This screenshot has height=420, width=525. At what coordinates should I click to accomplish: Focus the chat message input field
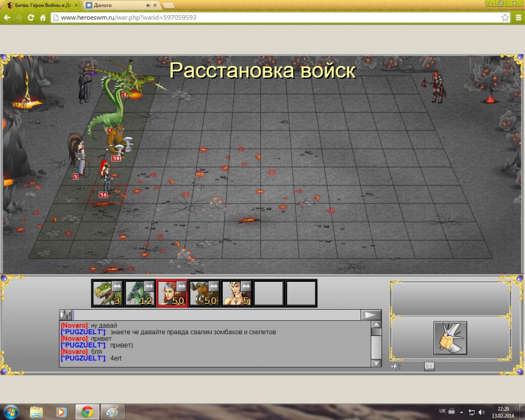[x=216, y=315]
